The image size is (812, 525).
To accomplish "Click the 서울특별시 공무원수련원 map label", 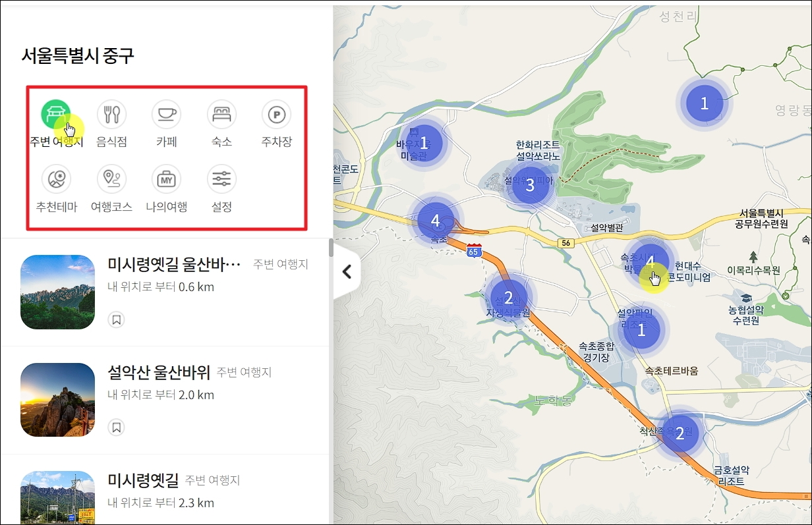I will tap(761, 219).
